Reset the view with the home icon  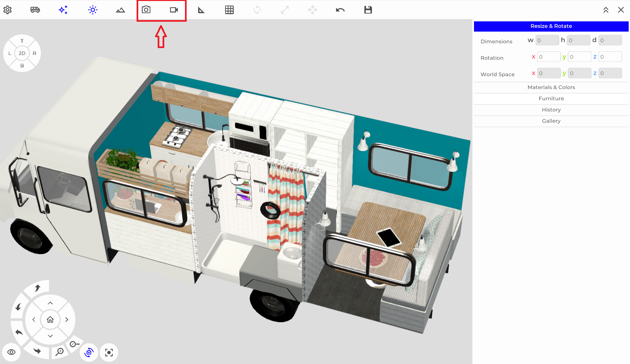[50, 320]
